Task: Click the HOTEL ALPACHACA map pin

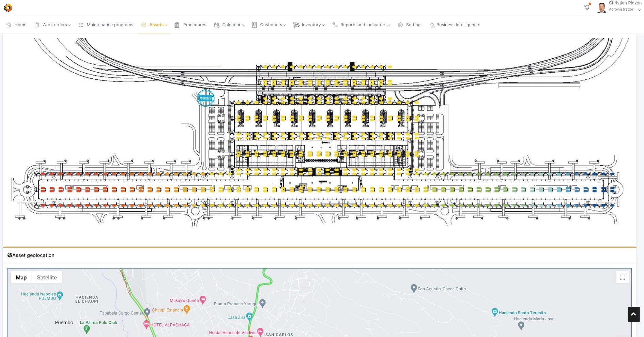Action: click(146, 324)
